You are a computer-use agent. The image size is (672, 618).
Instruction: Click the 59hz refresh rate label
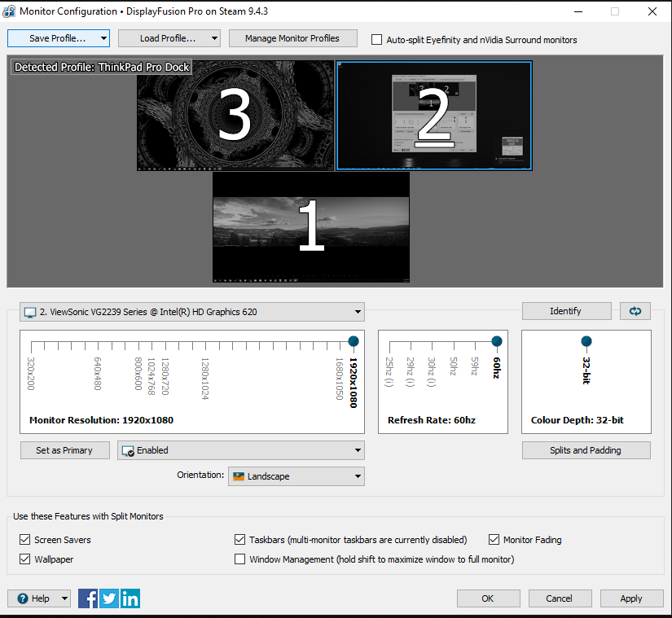pyautogui.click(x=475, y=366)
